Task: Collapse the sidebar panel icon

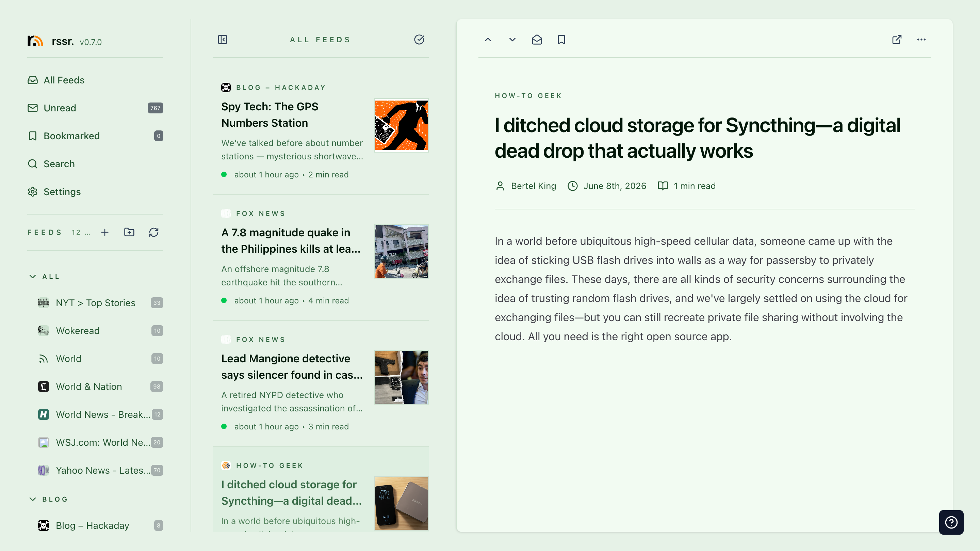Action: pos(223,40)
